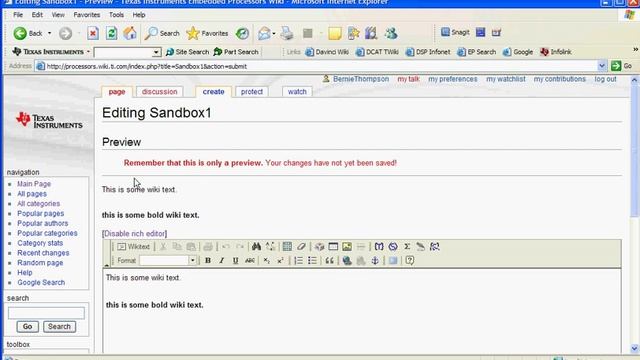The image size is (640, 360).
Task: Click the Cut scissors icon in editor
Action: [163, 247]
